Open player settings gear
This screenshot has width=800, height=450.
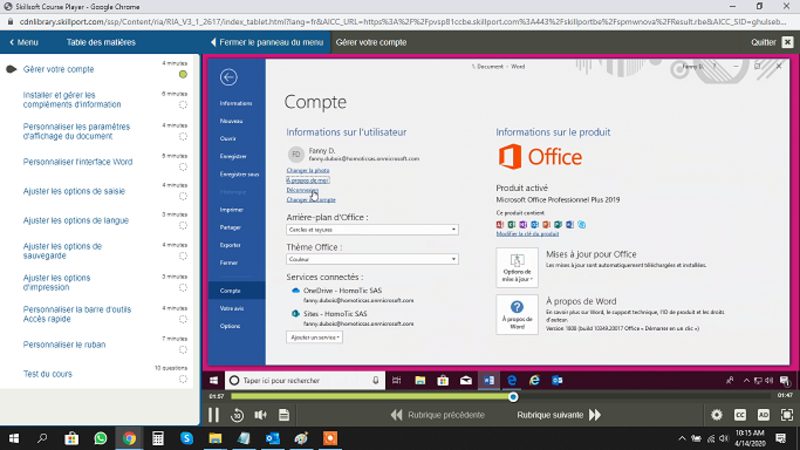[x=717, y=415]
